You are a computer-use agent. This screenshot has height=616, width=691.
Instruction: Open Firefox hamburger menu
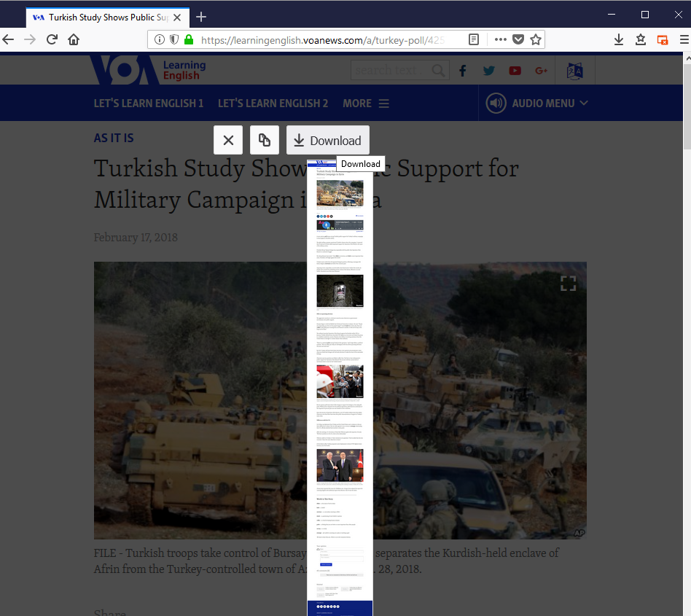tap(684, 40)
